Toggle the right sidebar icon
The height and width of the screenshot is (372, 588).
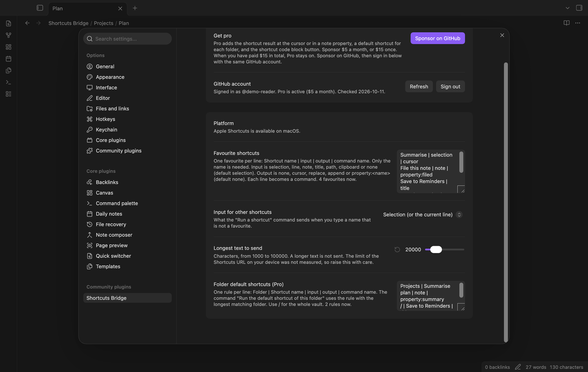point(579,8)
